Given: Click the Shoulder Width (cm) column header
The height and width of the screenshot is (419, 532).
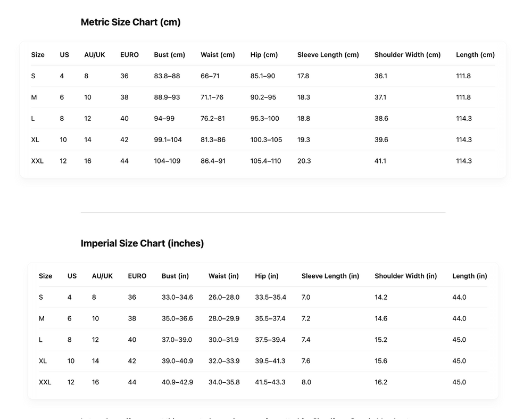Looking at the screenshot, I should (408, 55).
